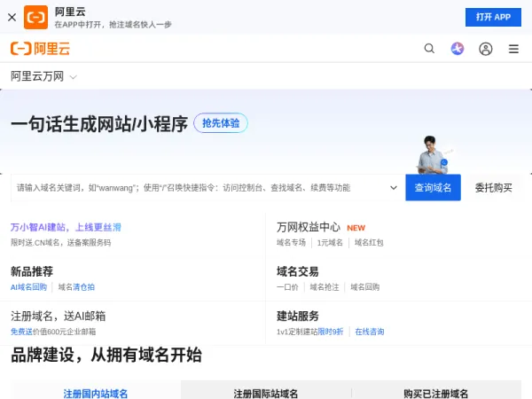Open the Aliyun logo homepage link
This screenshot has height=399, width=532.
(40, 49)
